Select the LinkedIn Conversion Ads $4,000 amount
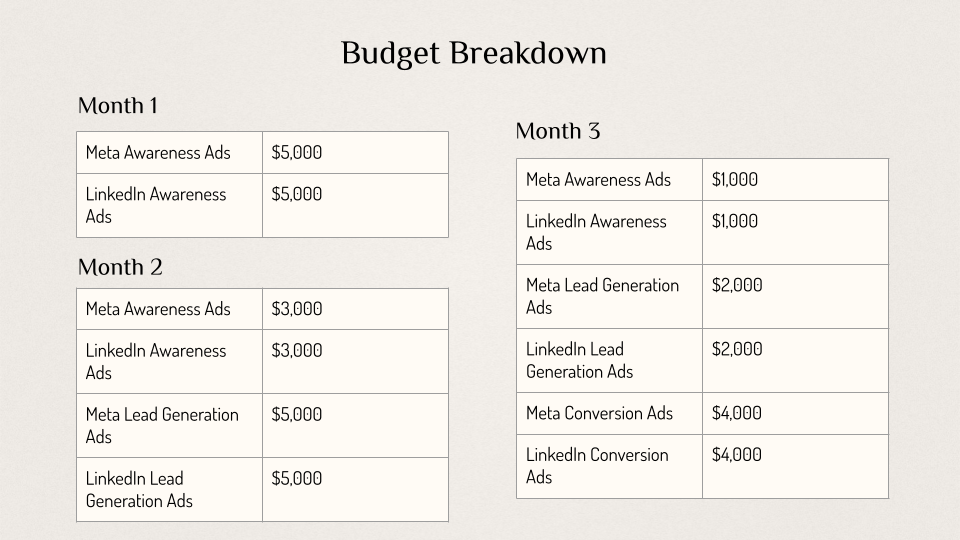 [737, 455]
